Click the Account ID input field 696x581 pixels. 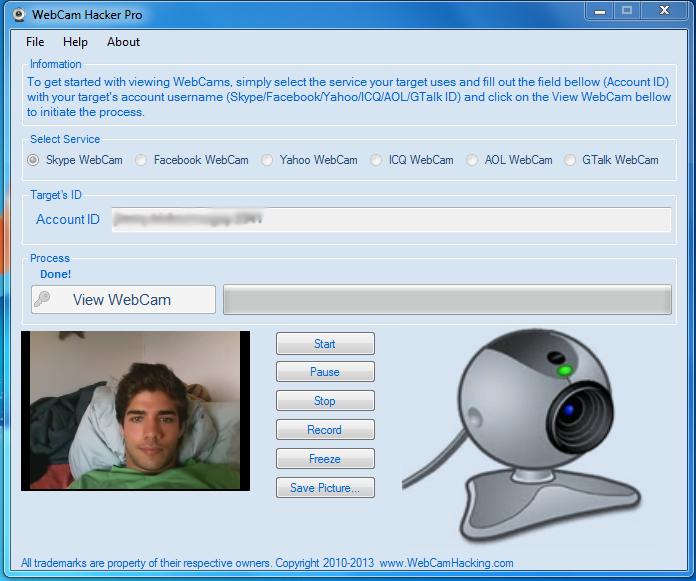(391, 220)
